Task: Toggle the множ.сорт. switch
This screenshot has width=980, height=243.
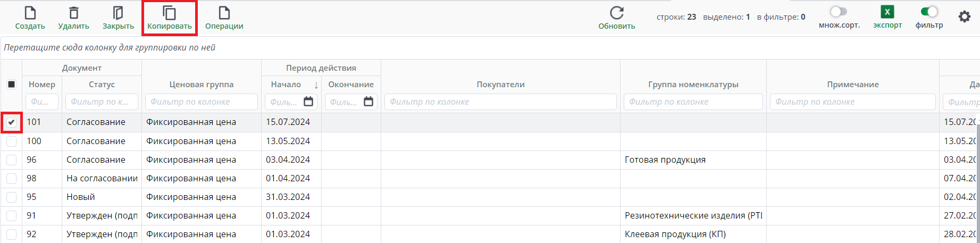Action: (x=839, y=12)
